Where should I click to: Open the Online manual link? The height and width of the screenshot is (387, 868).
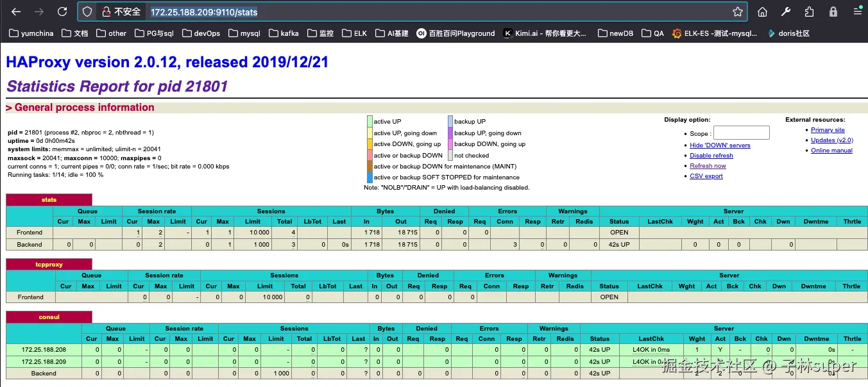[x=831, y=151]
